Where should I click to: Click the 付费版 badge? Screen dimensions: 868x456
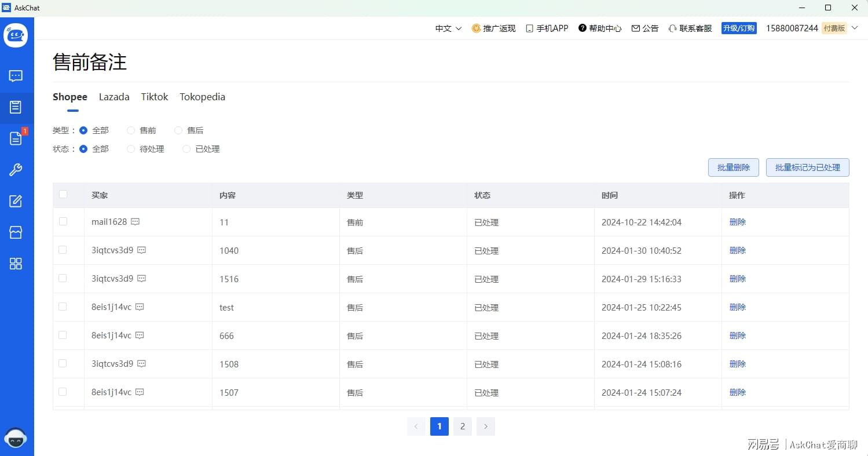click(x=834, y=28)
